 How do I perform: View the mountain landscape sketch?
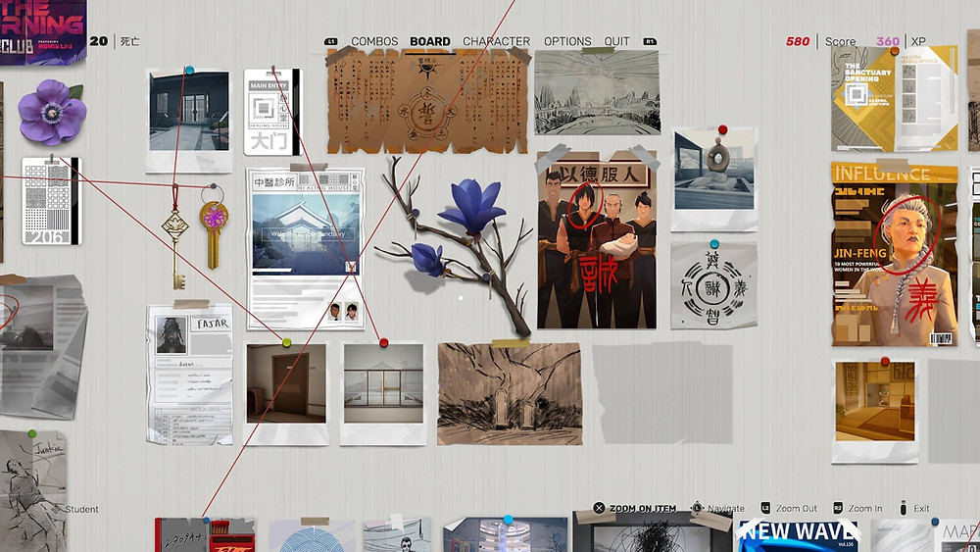coord(597,92)
